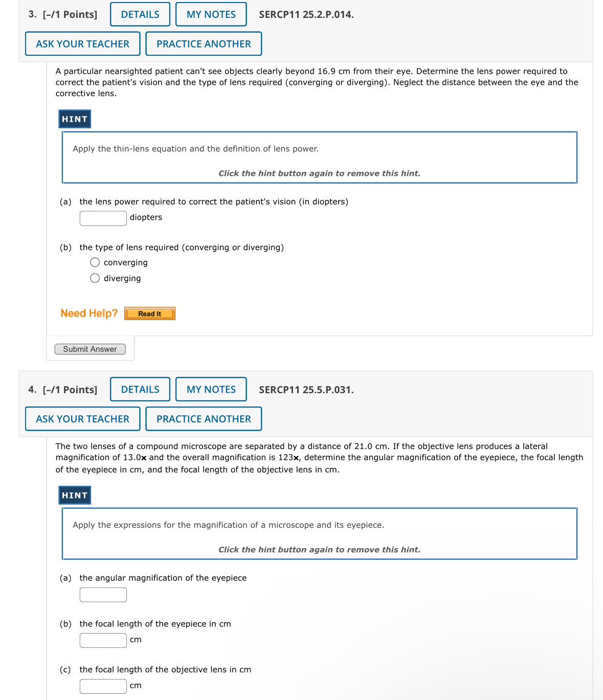The image size is (603, 700).
Task: Select the converging radio button
Action: (x=95, y=262)
